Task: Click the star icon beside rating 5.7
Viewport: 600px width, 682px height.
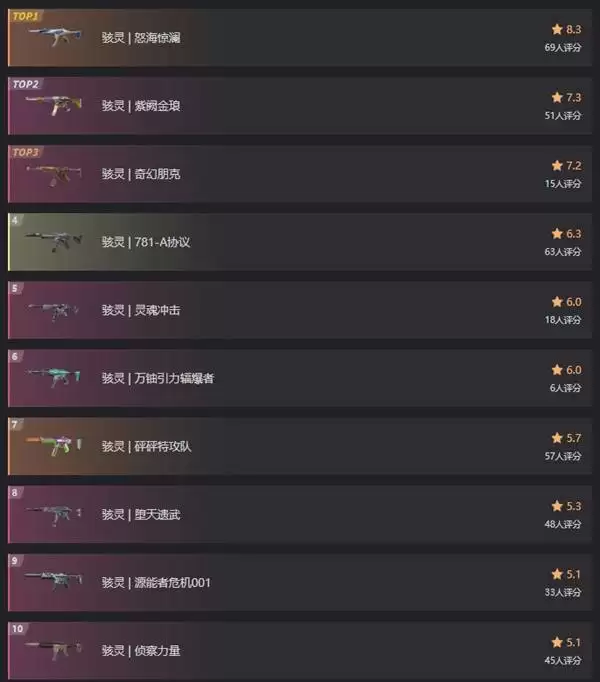Action: (557, 438)
